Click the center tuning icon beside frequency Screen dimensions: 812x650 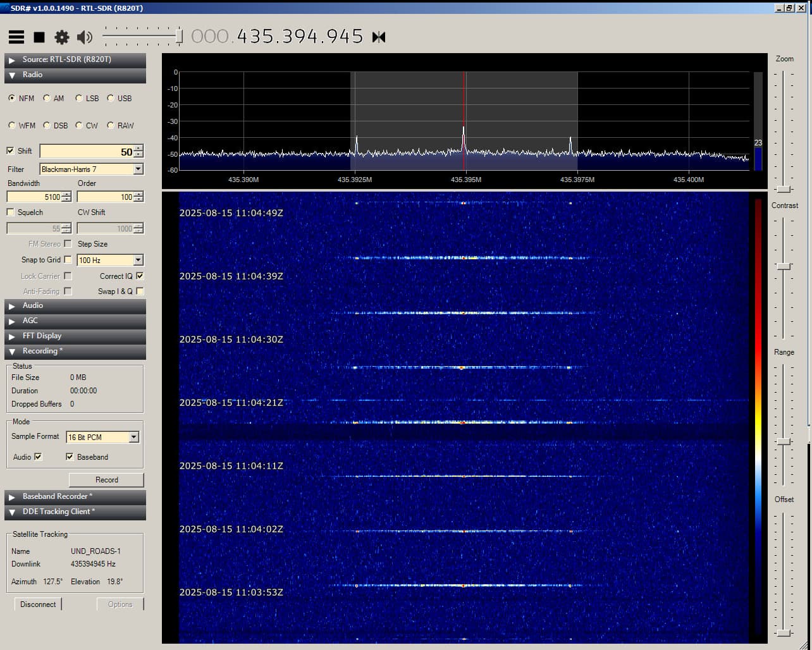pos(379,37)
